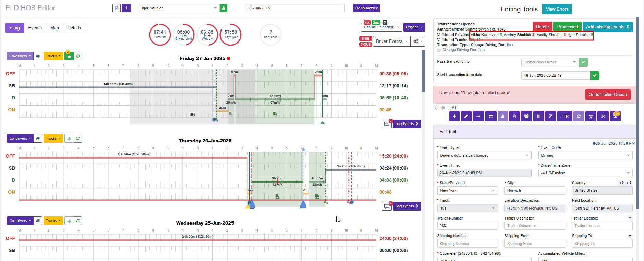Click the green driver icon beside Igor Shubich
Viewport: 644px width, 261px height.
224,8
